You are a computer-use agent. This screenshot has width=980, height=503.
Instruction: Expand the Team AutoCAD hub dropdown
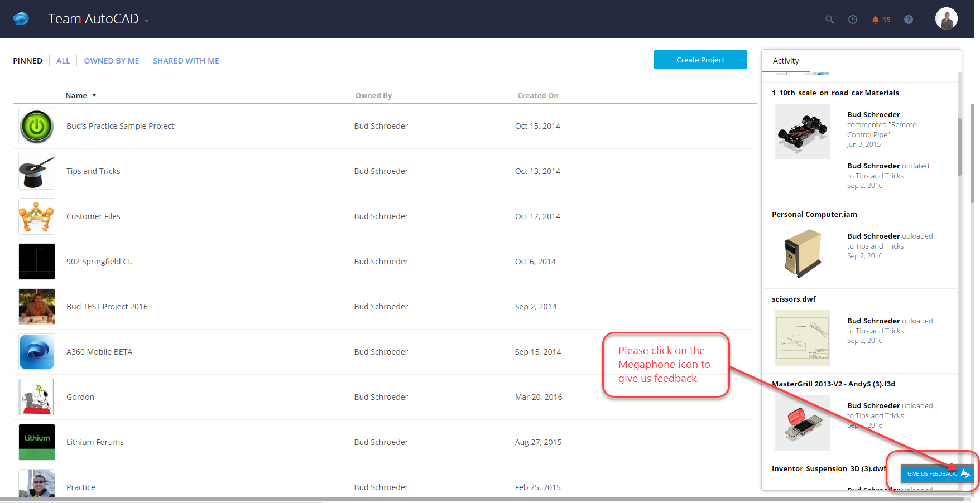coord(146,20)
